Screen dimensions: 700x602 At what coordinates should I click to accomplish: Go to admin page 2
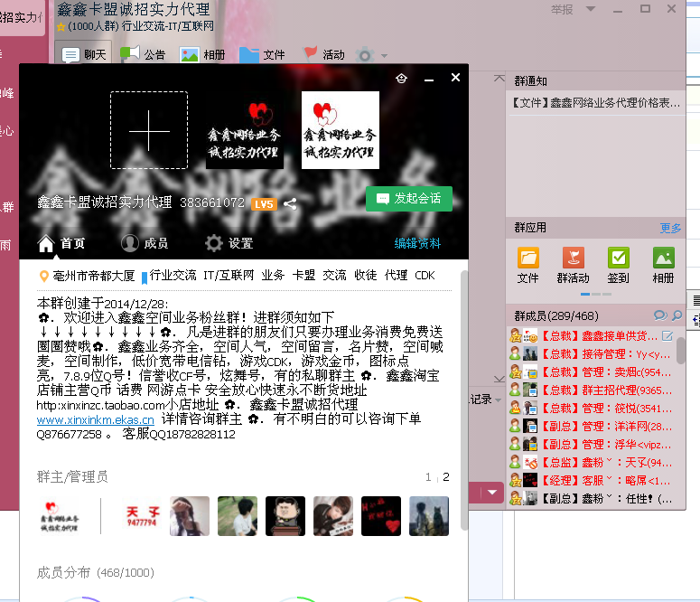click(x=446, y=477)
